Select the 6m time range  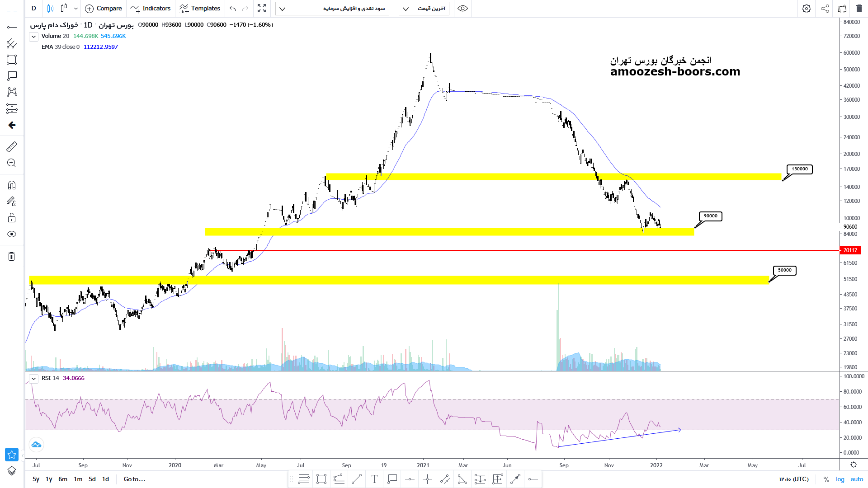coord(63,479)
